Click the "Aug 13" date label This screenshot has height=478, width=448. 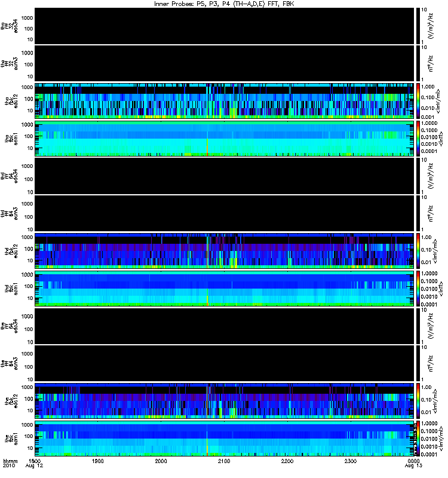click(x=413, y=466)
